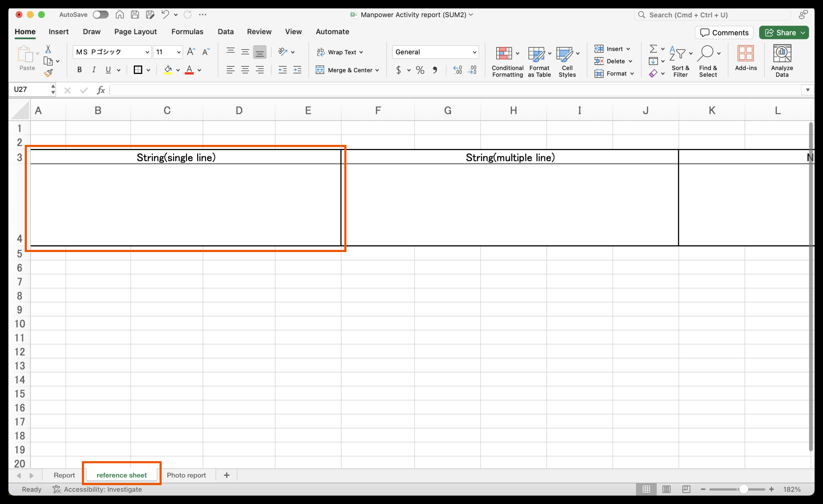823x504 pixels.
Task: Click the Increase Font Size icon
Action: (191, 51)
